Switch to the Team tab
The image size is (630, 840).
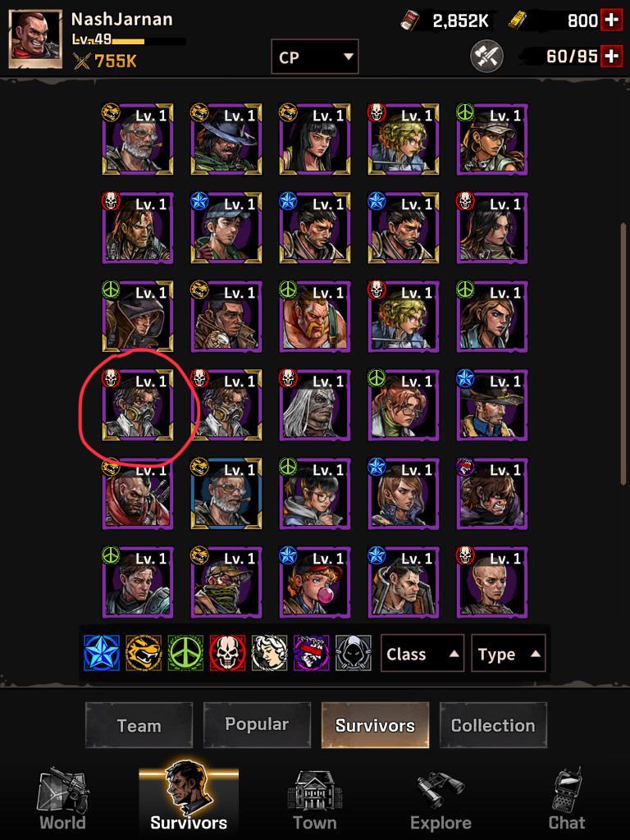[139, 725]
